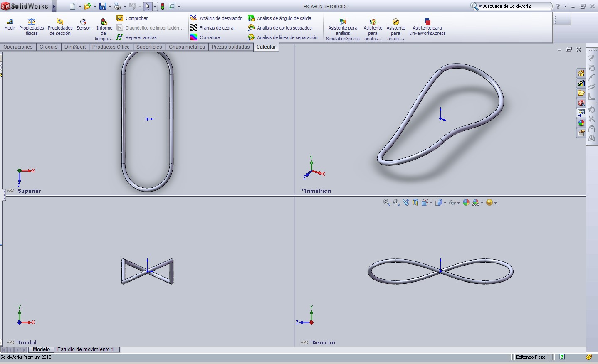Expand the Options dropdown arrow

tap(179, 7)
